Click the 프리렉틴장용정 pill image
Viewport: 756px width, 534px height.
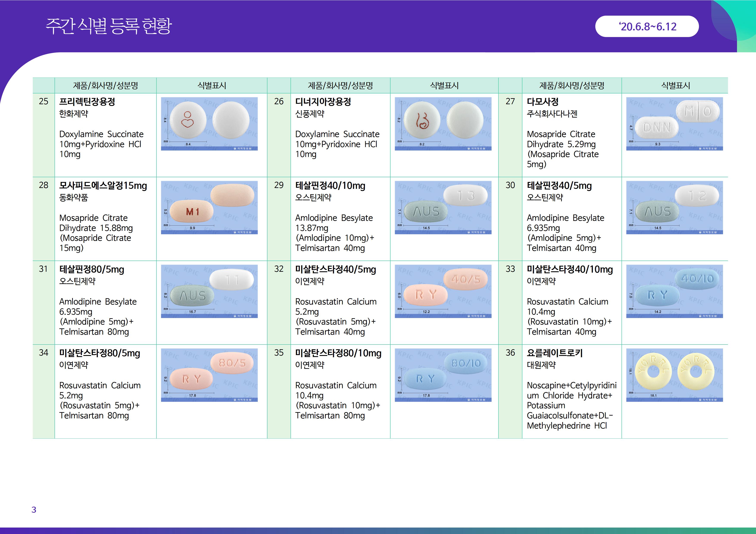pyautogui.click(x=209, y=124)
